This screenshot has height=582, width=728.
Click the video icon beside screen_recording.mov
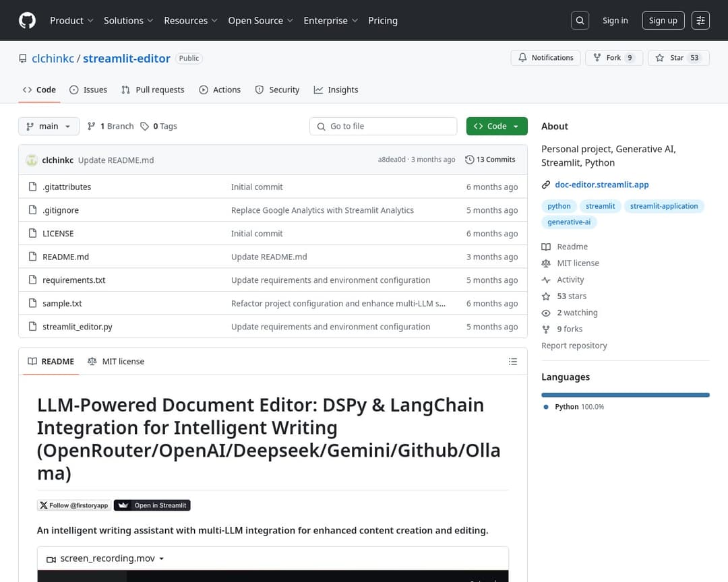tap(51, 559)
